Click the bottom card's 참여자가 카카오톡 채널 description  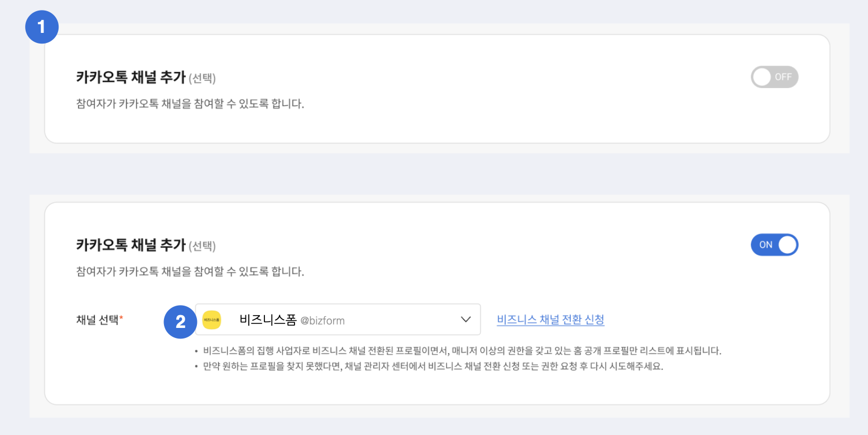coord(190,272)
